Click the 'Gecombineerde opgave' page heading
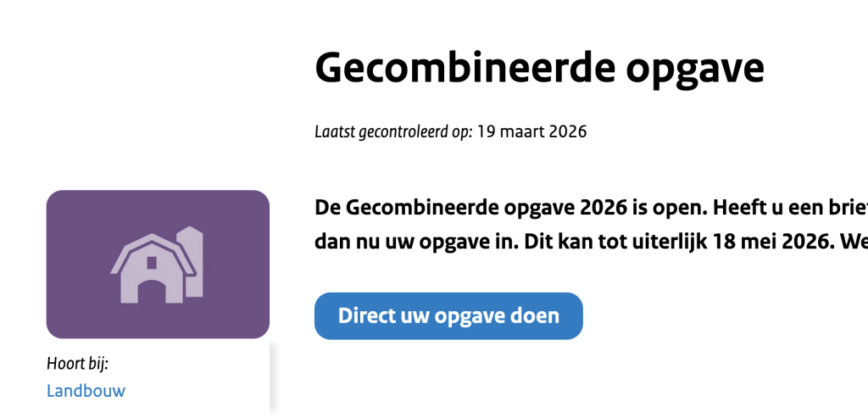 (x=539, y=68)
